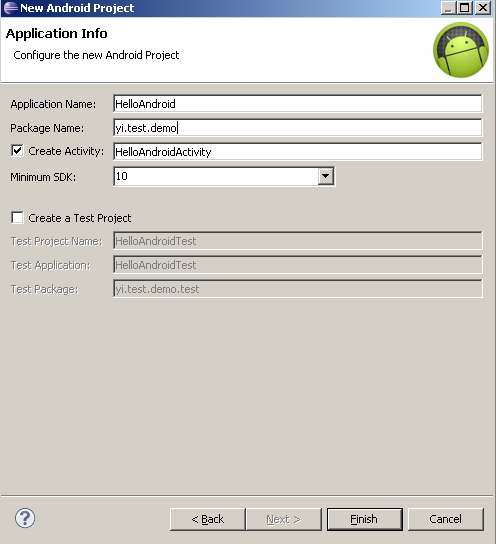Go back with the Back button
This screenshot has height=544, width=496.
pyautogui.click(x=208, y=519)
